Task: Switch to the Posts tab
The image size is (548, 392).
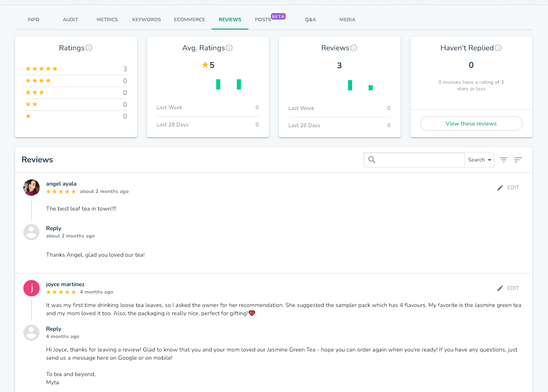Action: click(x=263, y=20)
